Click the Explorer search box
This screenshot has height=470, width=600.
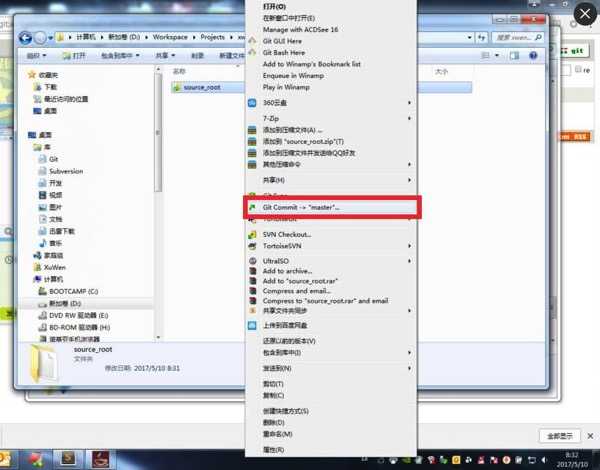(518, 38)
